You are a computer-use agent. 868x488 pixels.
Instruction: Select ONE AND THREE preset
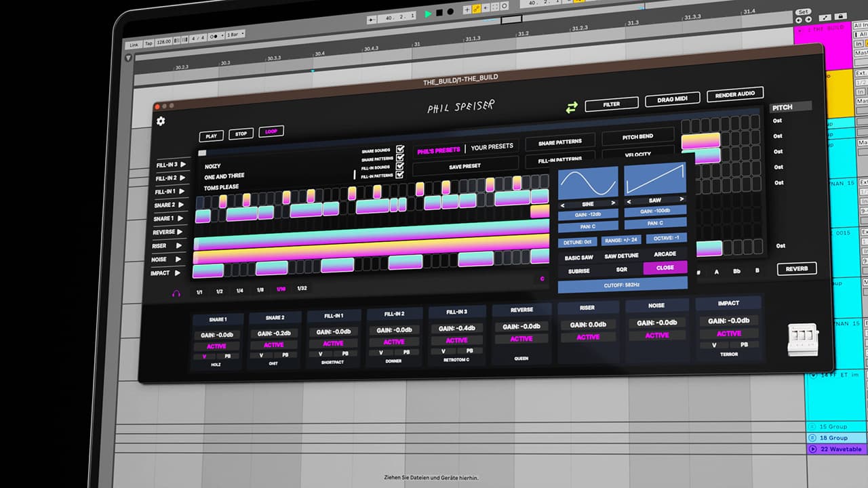tap(224, 176)
